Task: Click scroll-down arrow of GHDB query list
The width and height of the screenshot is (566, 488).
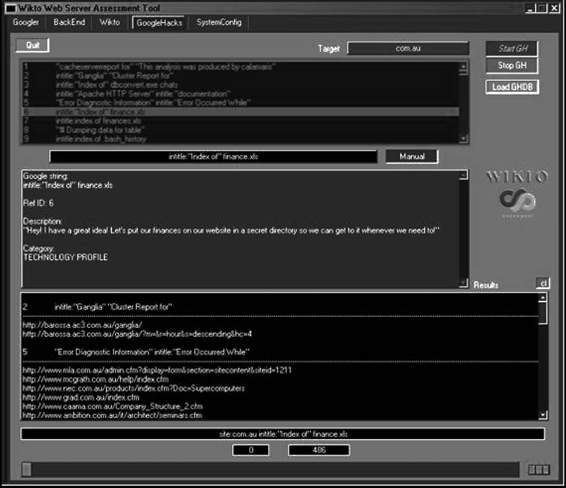Action: [x=463, y=138]
